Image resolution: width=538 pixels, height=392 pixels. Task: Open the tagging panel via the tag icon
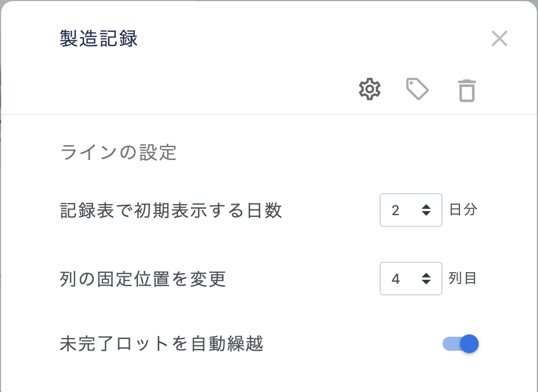[x=417, y=90]
